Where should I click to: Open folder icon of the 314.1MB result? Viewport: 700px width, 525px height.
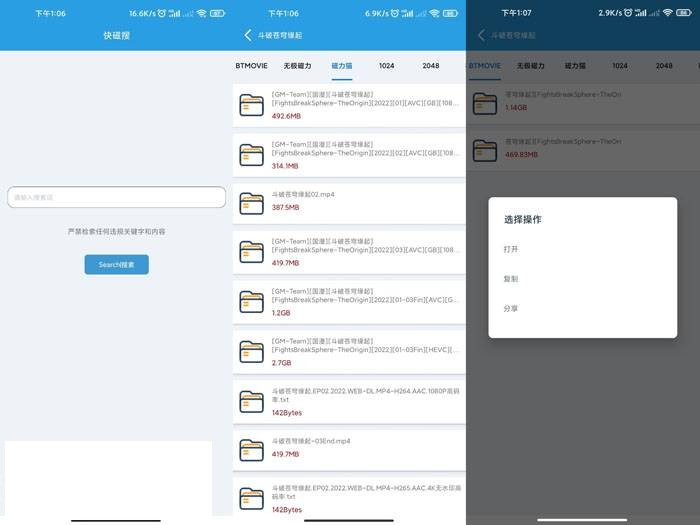coord(251,155)
